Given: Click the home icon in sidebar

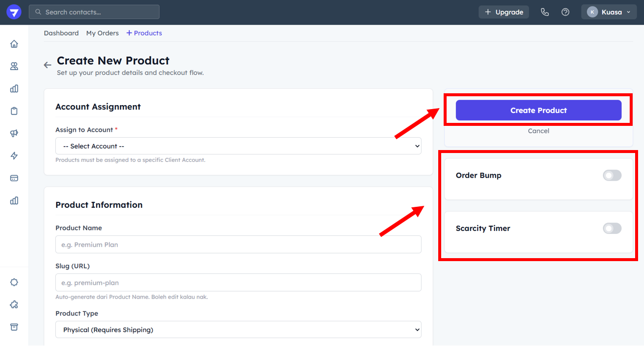Looking at the screenshot, I should click(x=14, y=44).
